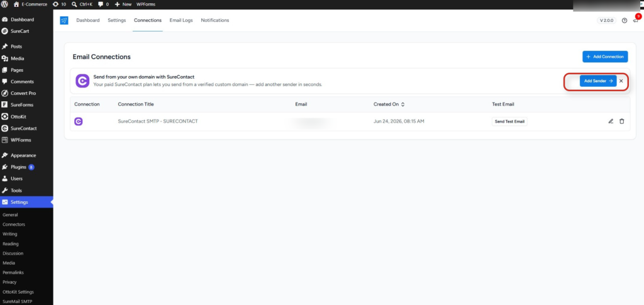Image resolution: width=644 pixels, height=305 pixels.
Task: Switch to the Notifications tab
Action: point(215,20)
